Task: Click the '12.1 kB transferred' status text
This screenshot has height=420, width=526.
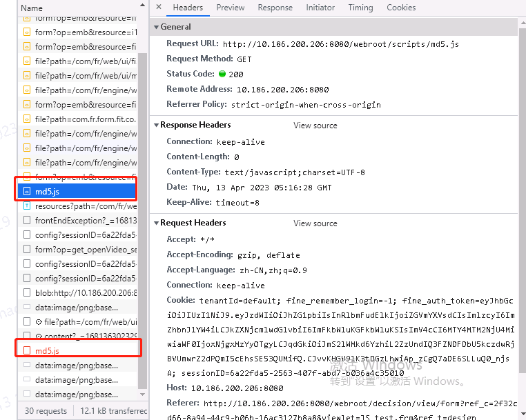Action: click(x=113, y=411)
